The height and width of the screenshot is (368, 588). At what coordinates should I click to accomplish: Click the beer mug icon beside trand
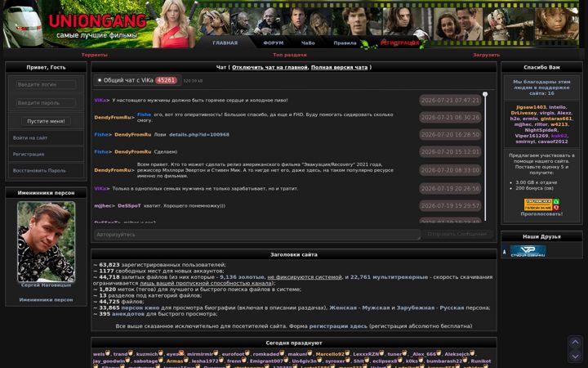pos(131,353)
